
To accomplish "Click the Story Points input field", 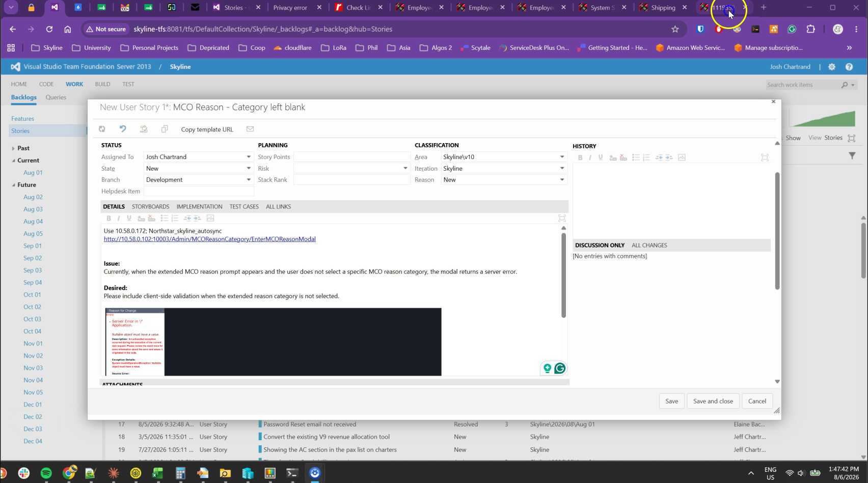I will (351, 157).
